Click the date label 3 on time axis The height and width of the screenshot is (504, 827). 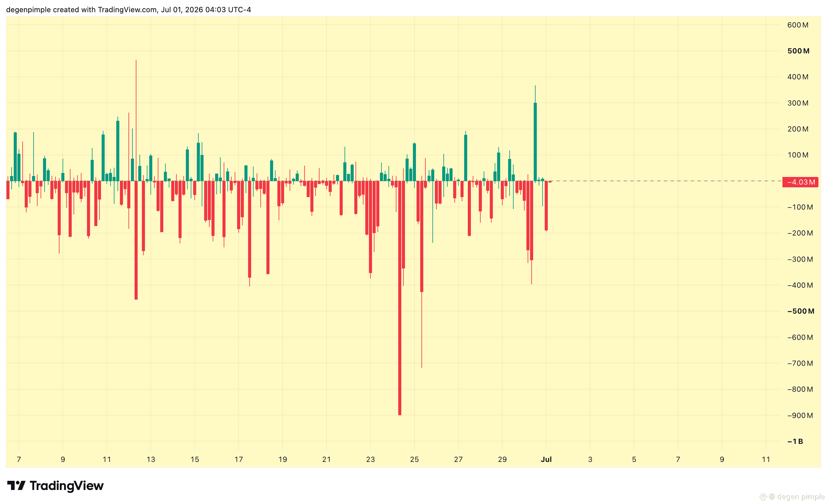590,459
